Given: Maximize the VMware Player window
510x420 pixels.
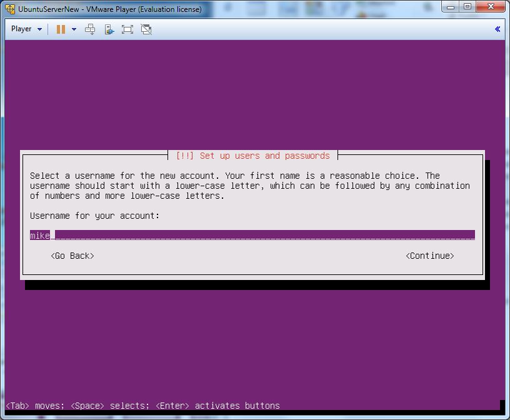Looking at the screenshot, I should [467, 7].
